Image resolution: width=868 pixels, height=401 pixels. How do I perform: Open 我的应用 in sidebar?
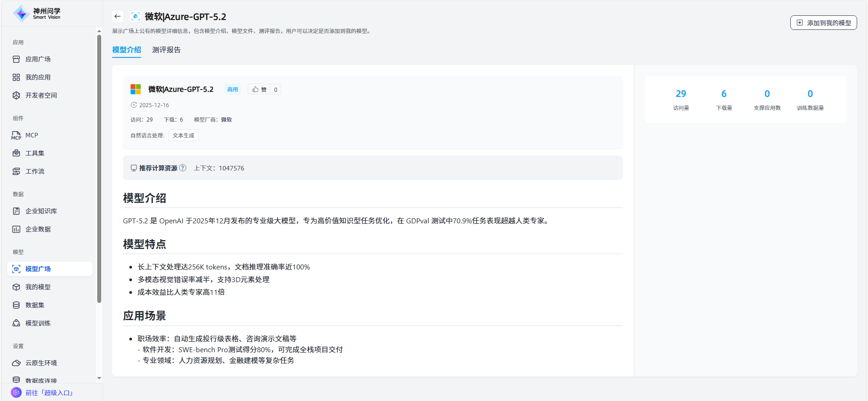tap(38, 77)
